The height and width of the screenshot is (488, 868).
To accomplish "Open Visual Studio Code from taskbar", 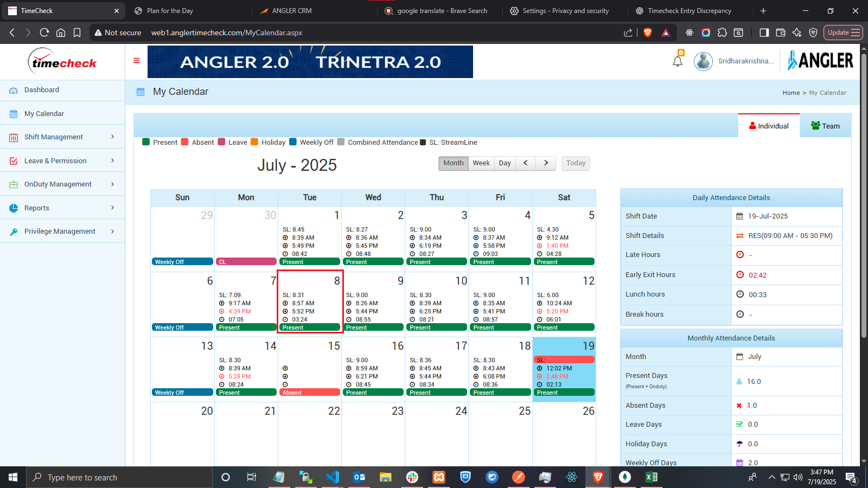I will (x=332, y=477).
